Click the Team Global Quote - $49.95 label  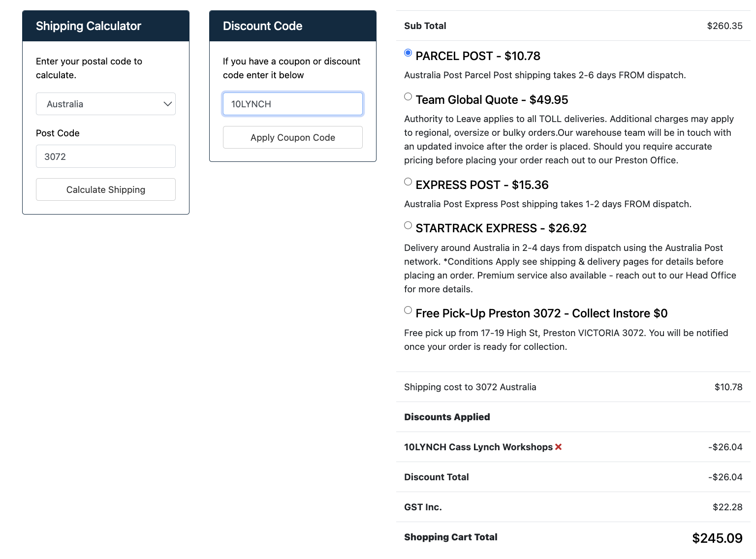[x=492, y=100]
